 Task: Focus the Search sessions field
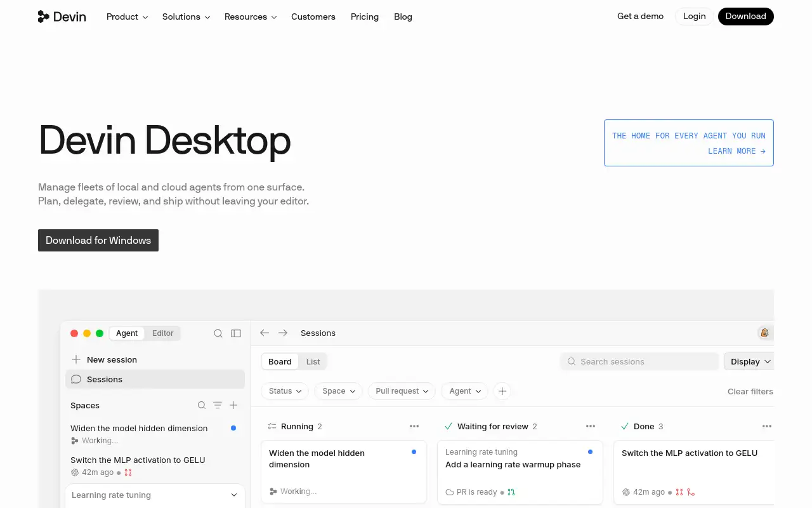[639, 361]
